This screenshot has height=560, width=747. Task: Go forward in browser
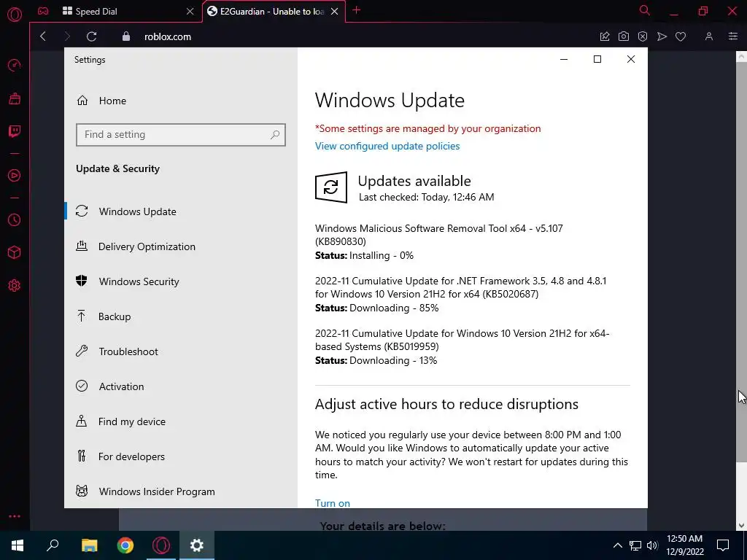tap(66, 36)
